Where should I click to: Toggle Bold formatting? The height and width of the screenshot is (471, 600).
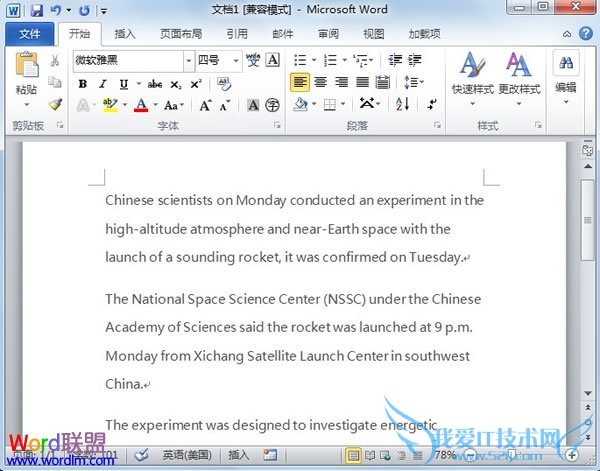pos(83,84)
